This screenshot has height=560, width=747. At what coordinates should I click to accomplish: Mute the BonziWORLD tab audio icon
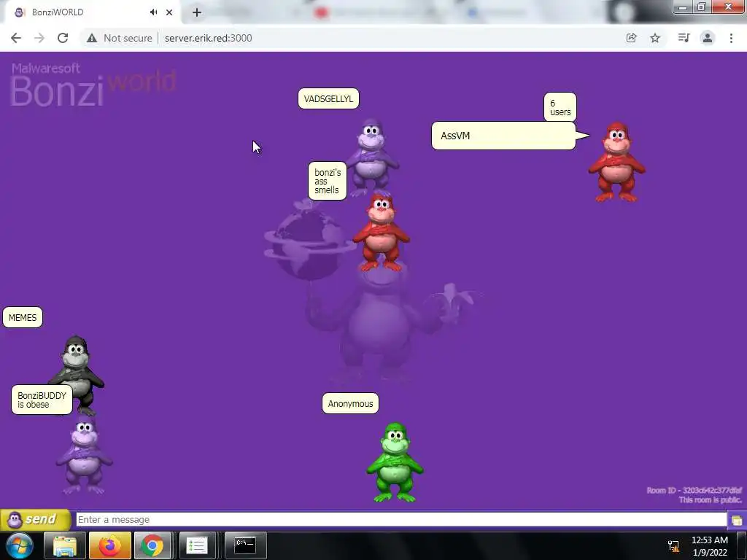point(153,12)
